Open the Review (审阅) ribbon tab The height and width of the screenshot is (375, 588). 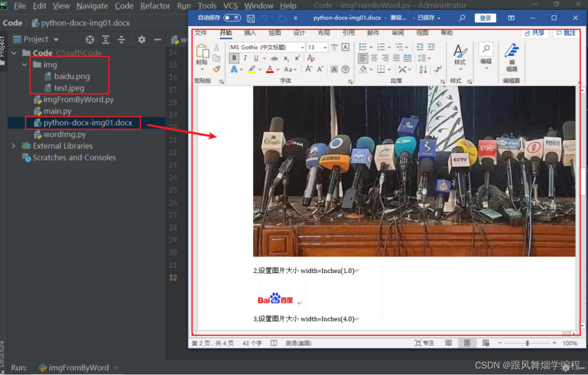coord(397,33)
